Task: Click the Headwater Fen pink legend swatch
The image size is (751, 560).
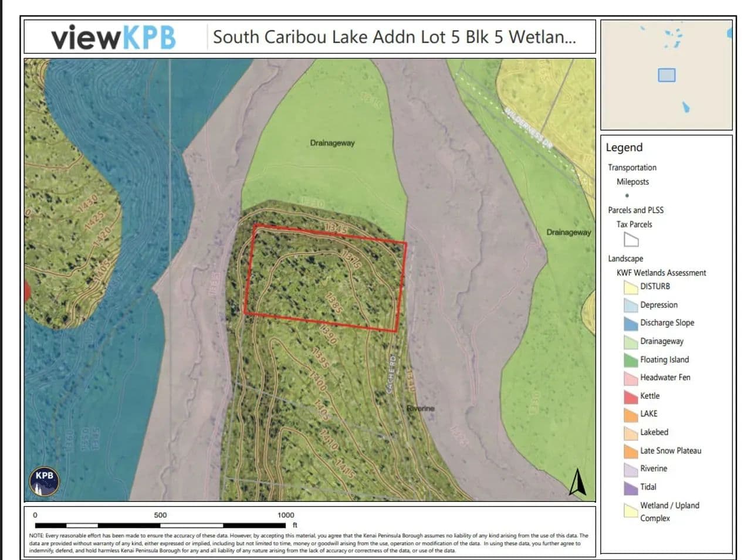Action: pyautogui.click(x=631, y=378)
